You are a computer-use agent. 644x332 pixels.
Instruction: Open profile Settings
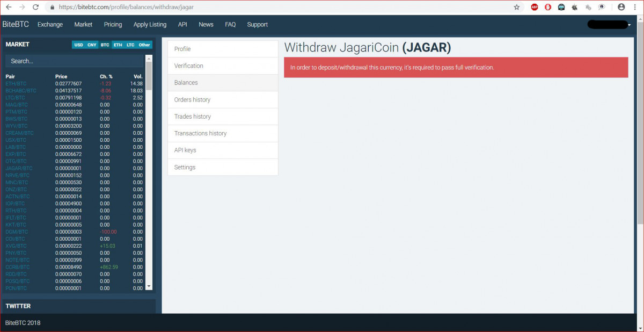click(x=223, y=167)
